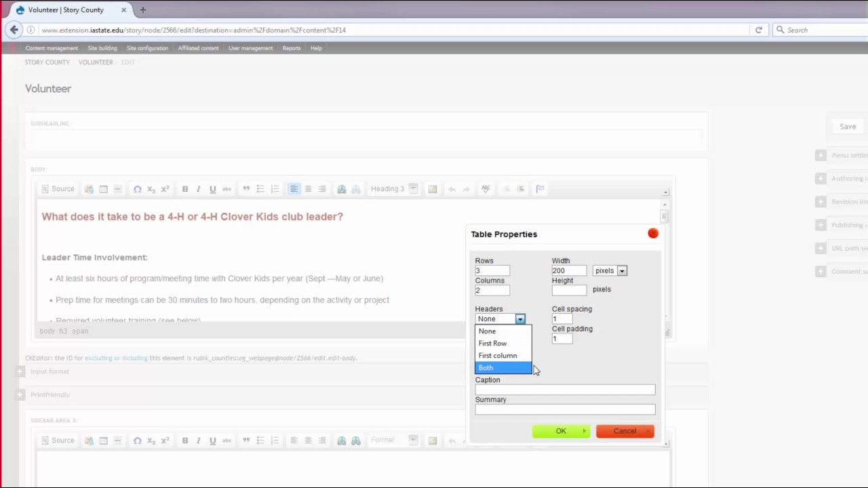
Task: Click the Headers dropdown arrow
Action: tap(520, 319)
